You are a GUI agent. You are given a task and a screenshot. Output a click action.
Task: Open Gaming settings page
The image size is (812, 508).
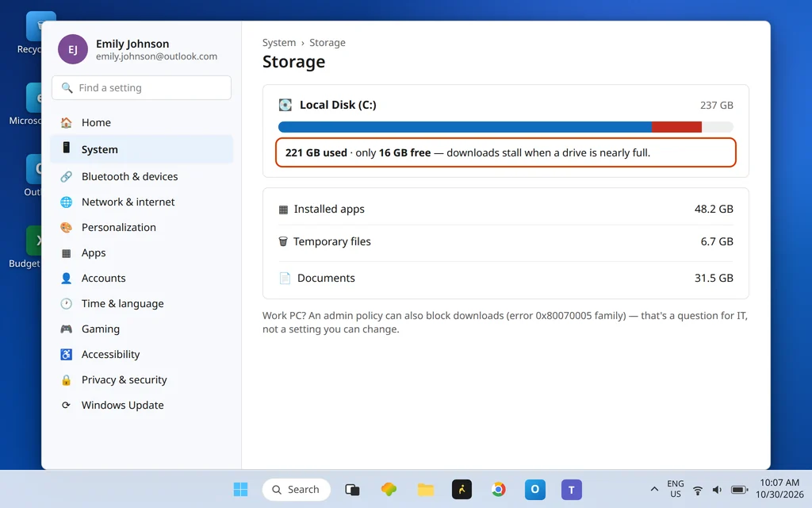tap(141, 329)
